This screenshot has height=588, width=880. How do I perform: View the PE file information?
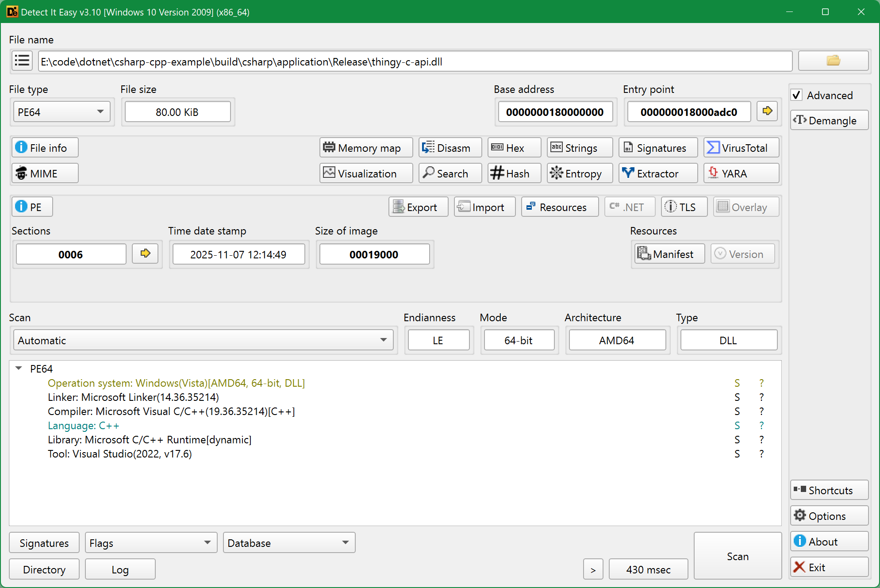32,207
